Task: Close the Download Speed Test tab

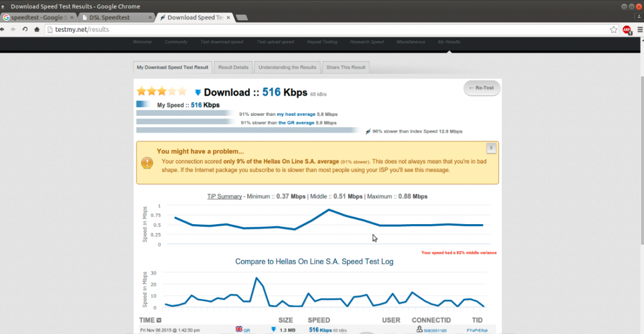Action: point(228,17)
